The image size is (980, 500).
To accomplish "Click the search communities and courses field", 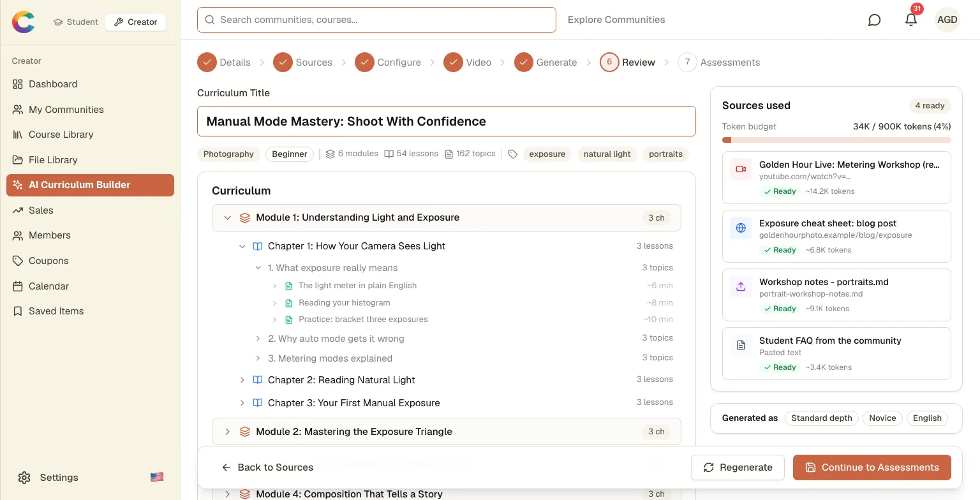I will [376, 20].
